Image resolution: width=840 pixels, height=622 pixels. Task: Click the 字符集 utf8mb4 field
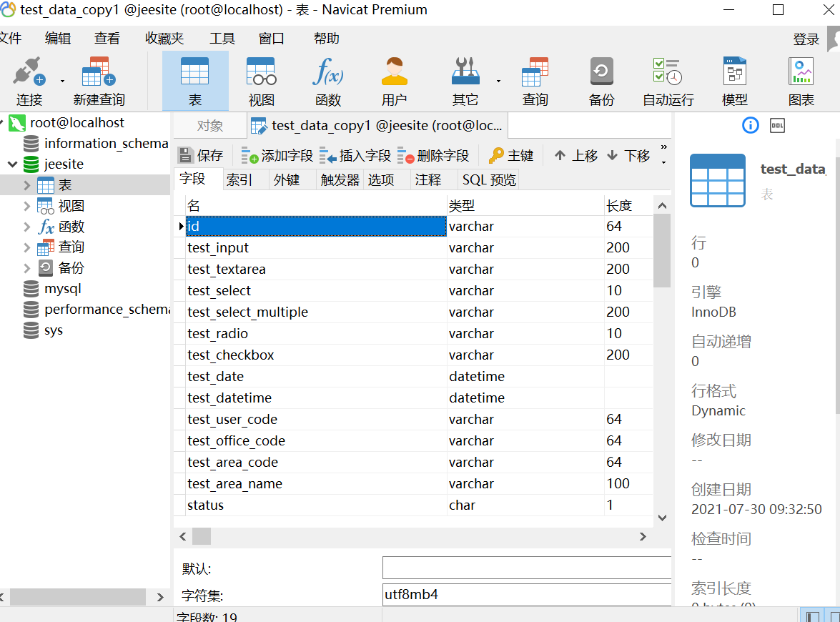tap(527, 595)
